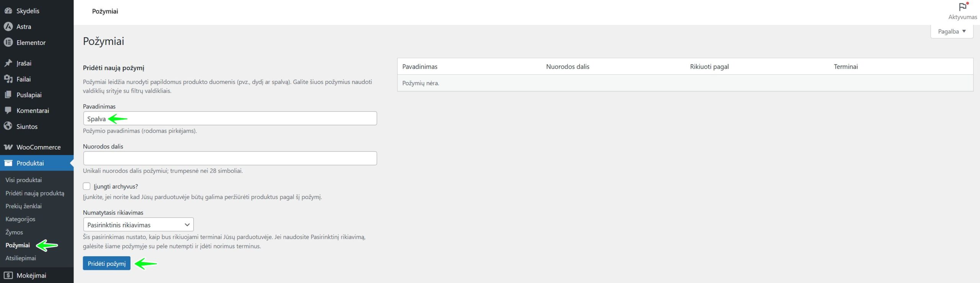
Task: Open Komentarai speech bubble icon
Action: (8, 110)
